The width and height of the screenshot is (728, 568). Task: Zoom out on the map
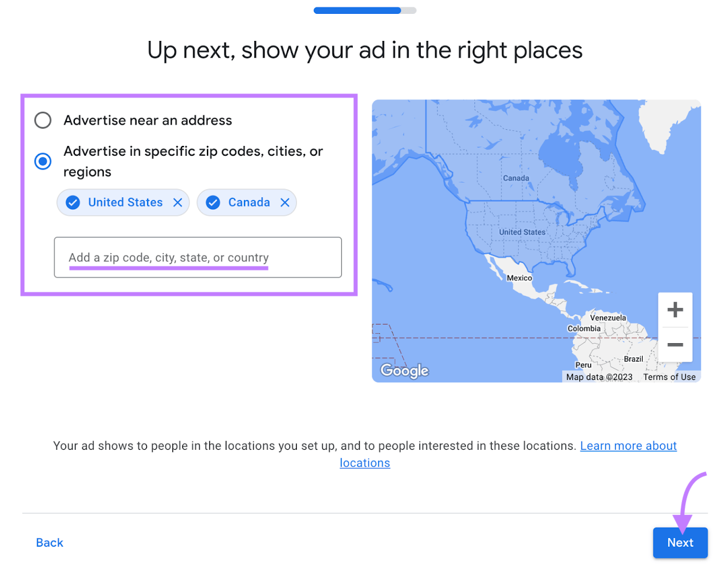pos(674,345)
